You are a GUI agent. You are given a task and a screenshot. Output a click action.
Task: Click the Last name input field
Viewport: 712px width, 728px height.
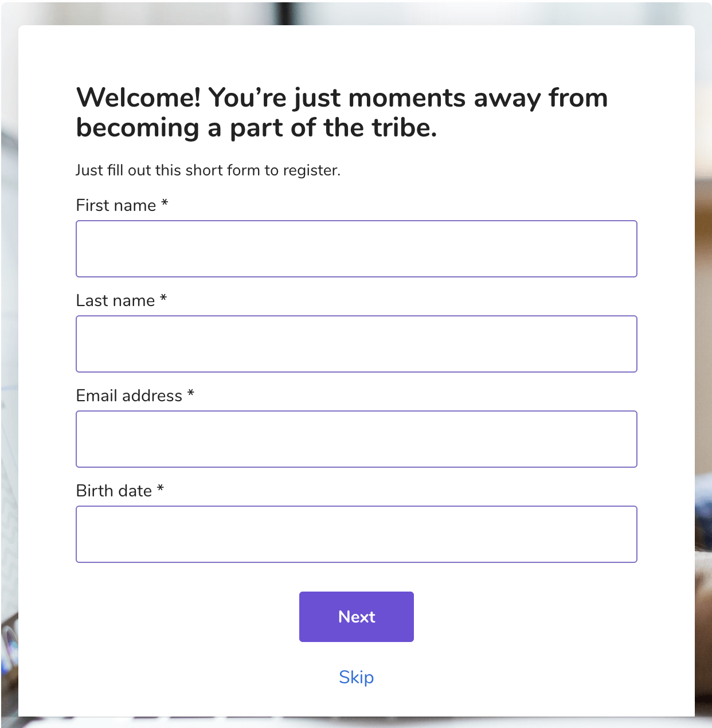tap(356, 343)
